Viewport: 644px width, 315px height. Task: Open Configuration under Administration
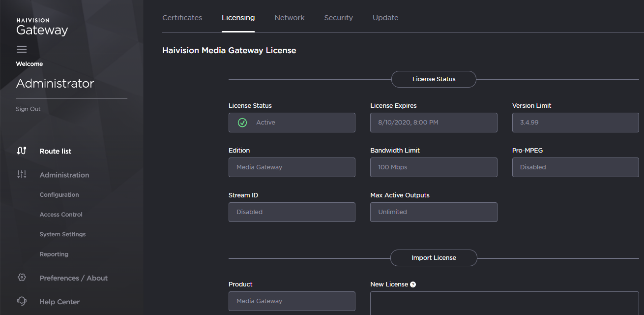point(59,195)
